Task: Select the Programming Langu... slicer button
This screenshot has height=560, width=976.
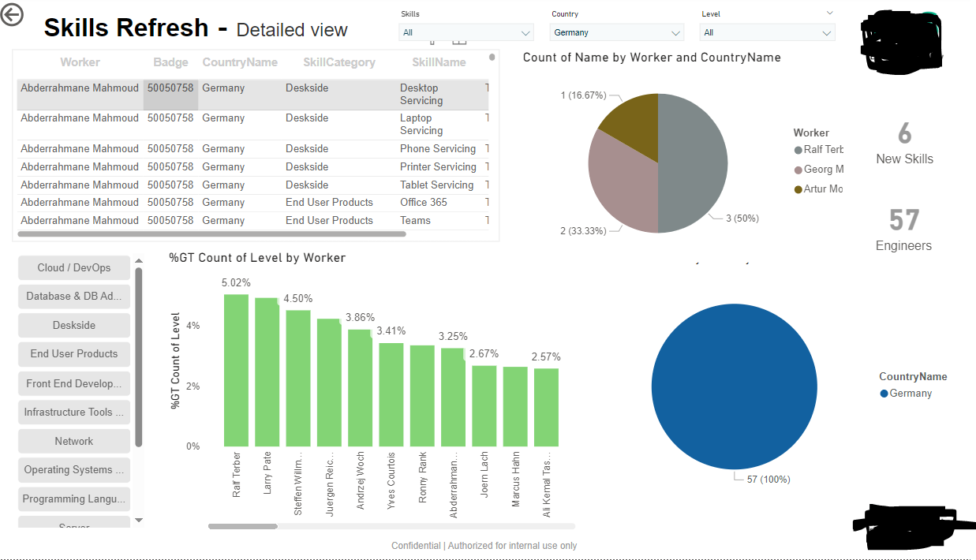Action: coord(74,498)
